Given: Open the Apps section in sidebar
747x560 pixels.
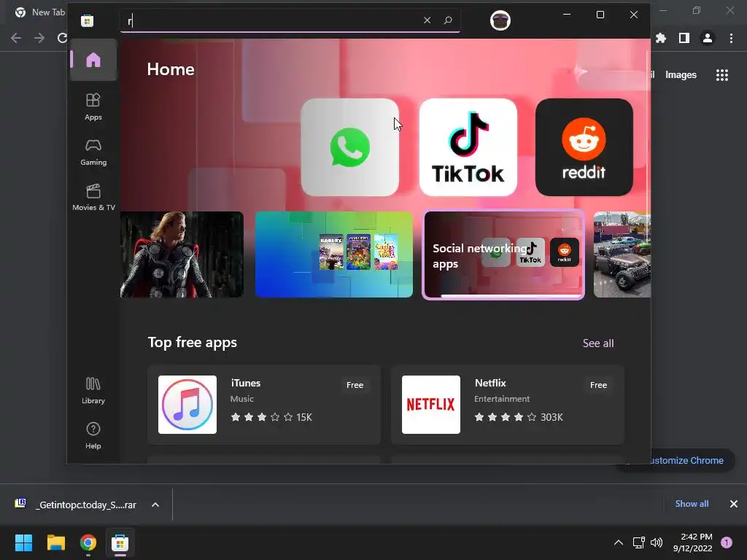Looking at the screenshot, I should pyautogui.click(x=93, y=107).
